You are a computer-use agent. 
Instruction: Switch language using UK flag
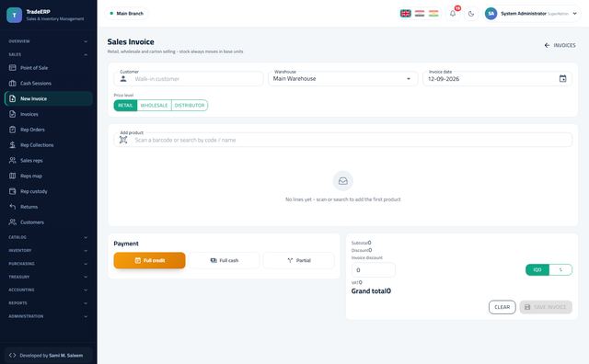[x=405, y=14]
